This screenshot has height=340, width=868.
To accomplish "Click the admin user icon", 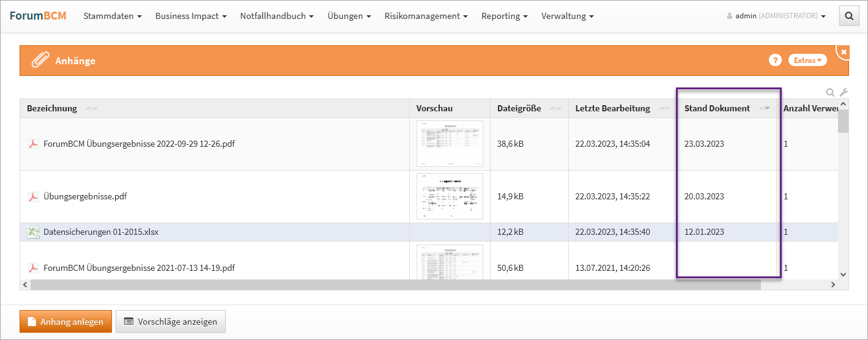I will (x=730, y=17).
